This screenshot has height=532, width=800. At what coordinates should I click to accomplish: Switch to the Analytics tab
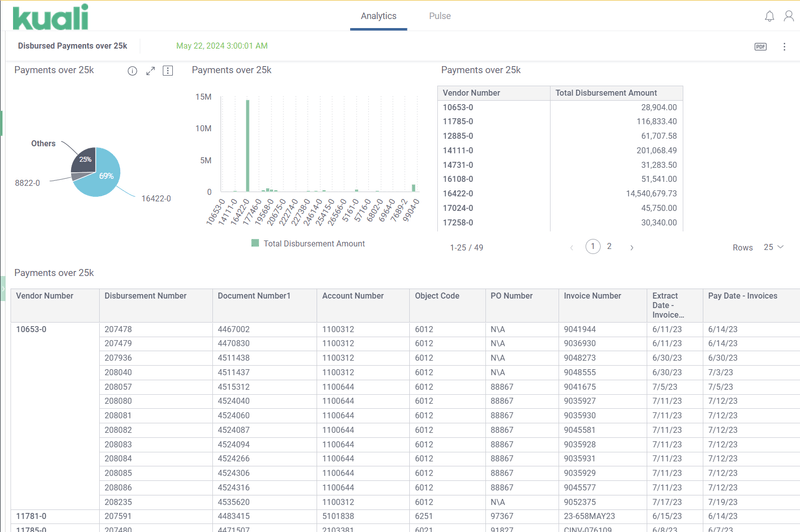point(379,16)
